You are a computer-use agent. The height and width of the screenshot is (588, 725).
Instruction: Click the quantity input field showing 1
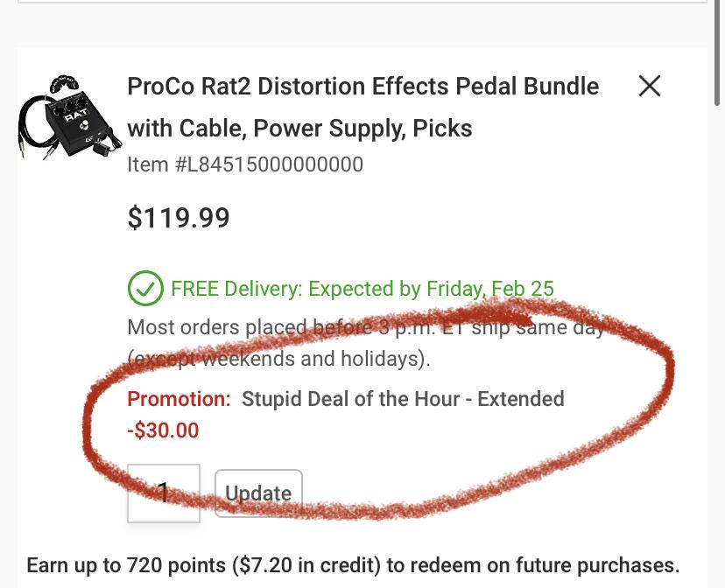pos(164,493)
